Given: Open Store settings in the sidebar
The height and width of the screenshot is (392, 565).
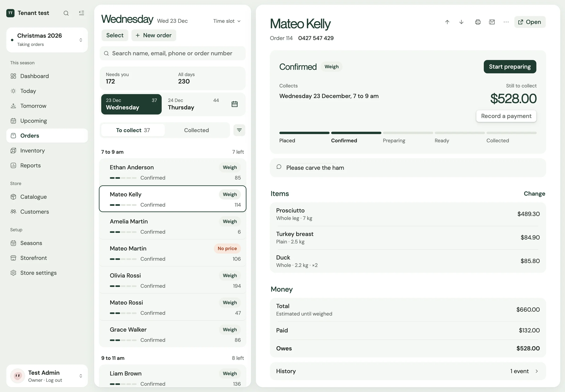Looking at the screenshot, I should tap(47, 273).
